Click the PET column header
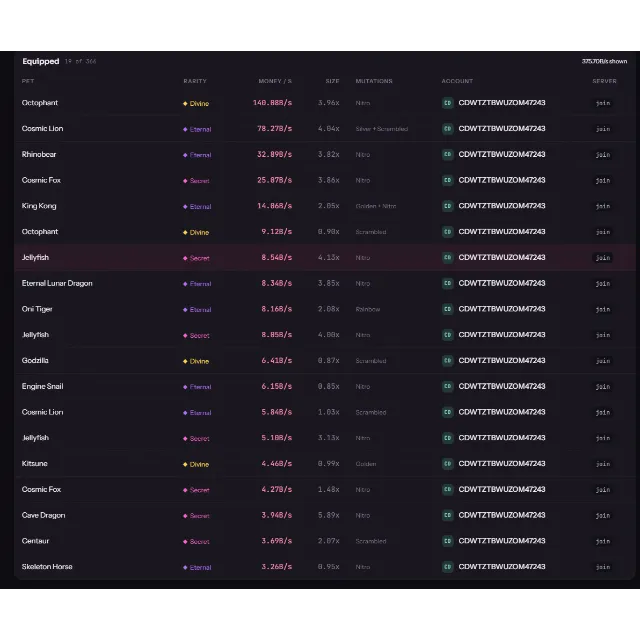Viewport: 640px width, 640px height. click(28, 81)
